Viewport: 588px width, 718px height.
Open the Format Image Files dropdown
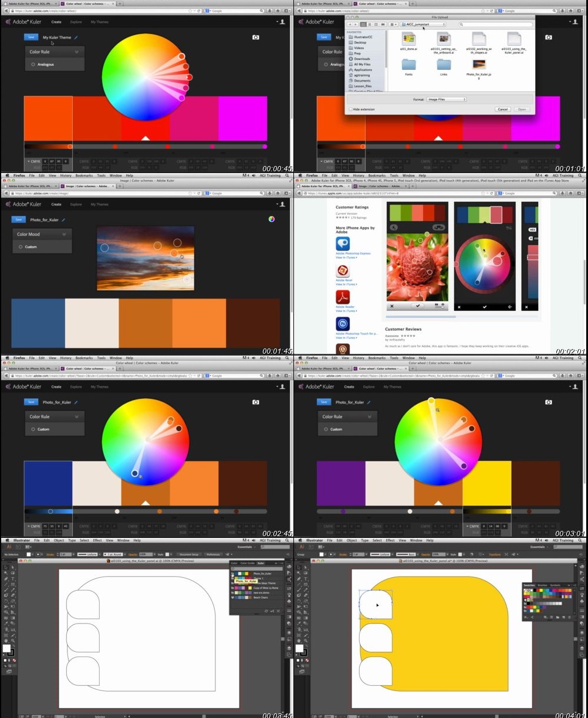point(447,99)
